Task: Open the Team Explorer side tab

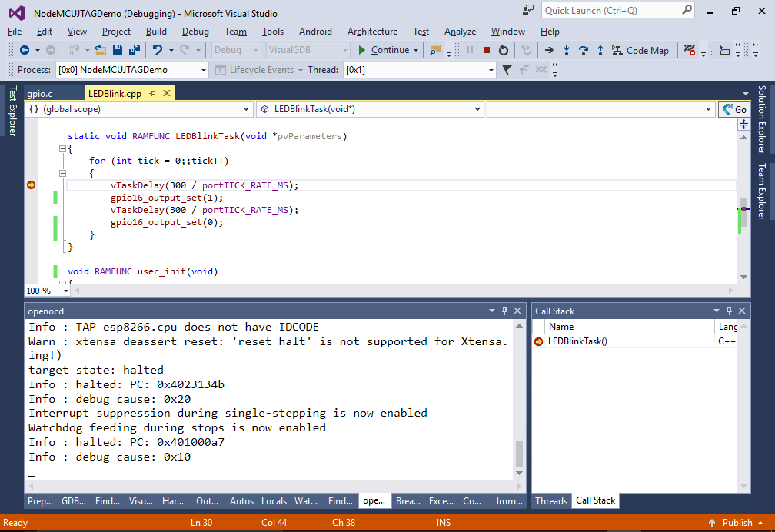Action: coord(762,191)
